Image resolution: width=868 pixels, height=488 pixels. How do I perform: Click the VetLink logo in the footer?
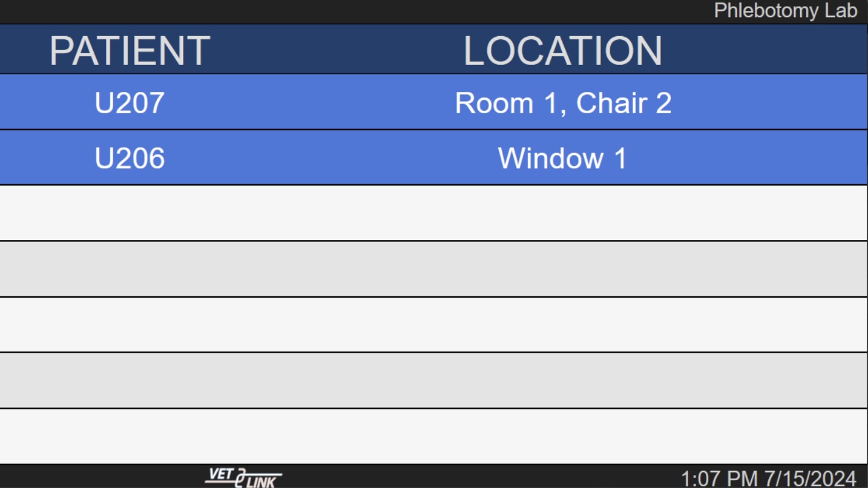[243, 478]
